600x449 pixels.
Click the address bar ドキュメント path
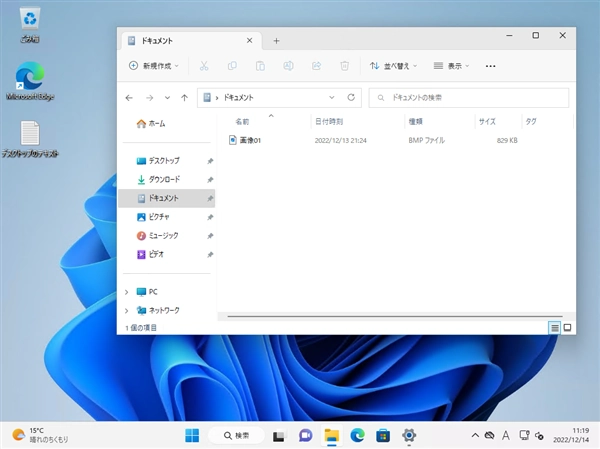(x=238, y=98)
